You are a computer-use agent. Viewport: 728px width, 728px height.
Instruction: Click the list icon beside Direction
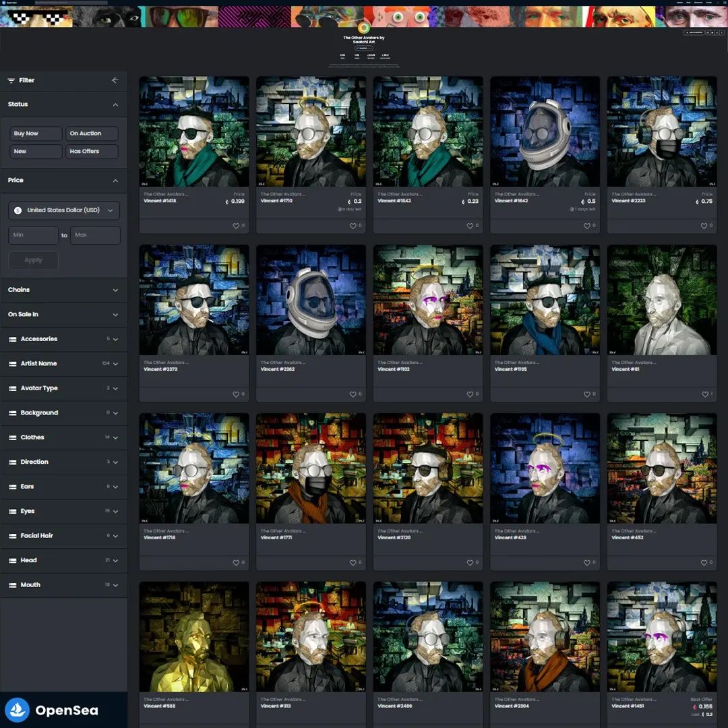(13, 462)
